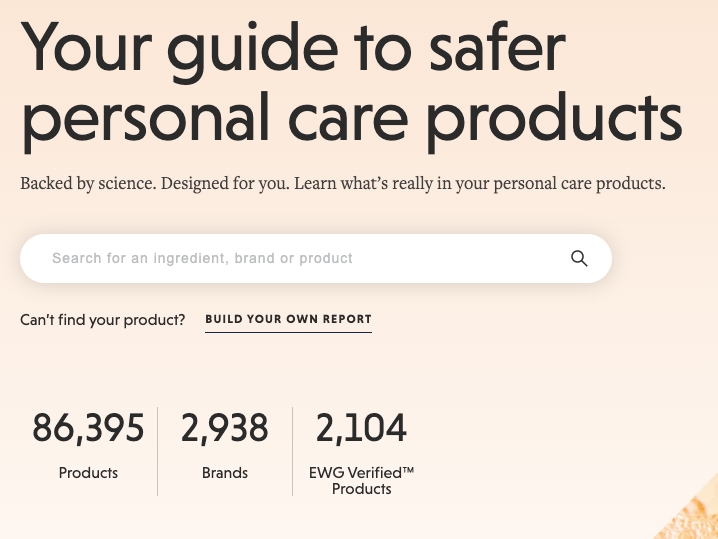Click the "Your guide to safer" heading line
Image resolution: width=718 pixels, height=539 pixels.
(293, 50)
